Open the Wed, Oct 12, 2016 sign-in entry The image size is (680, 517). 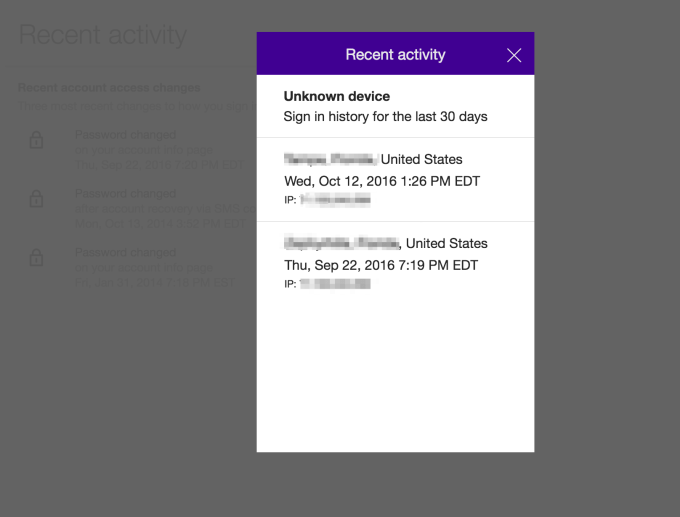point(382,181)
